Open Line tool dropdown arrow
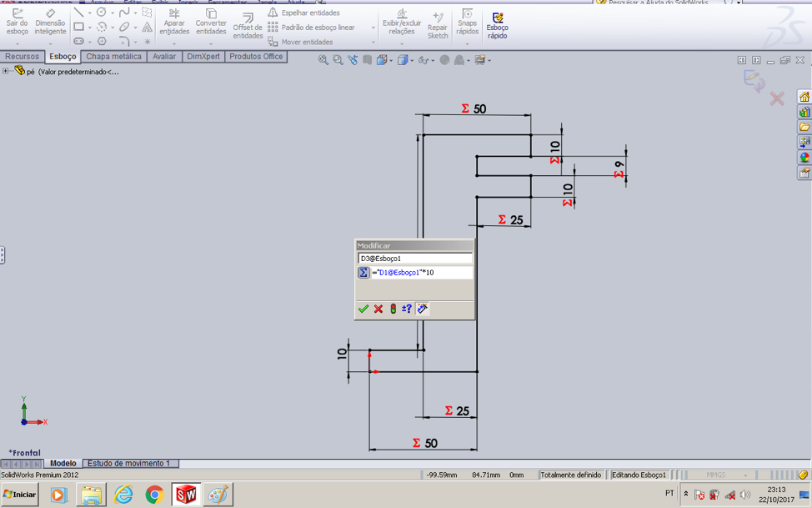Image resolution: width=812 pixels, height=508 pixels. coord(89,13)
